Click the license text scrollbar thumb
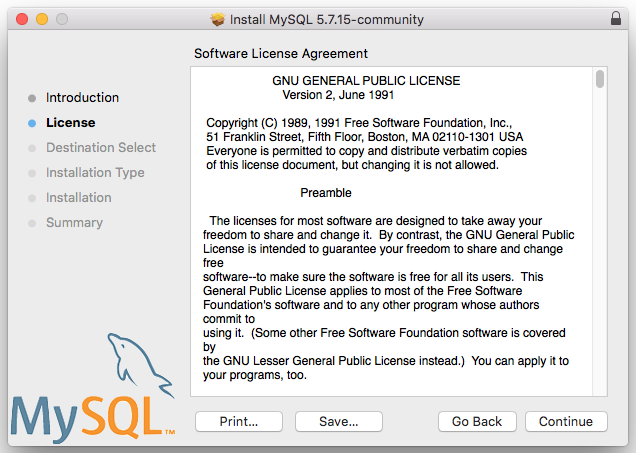The width and height of the screenshot is (636, 453). 599,79
